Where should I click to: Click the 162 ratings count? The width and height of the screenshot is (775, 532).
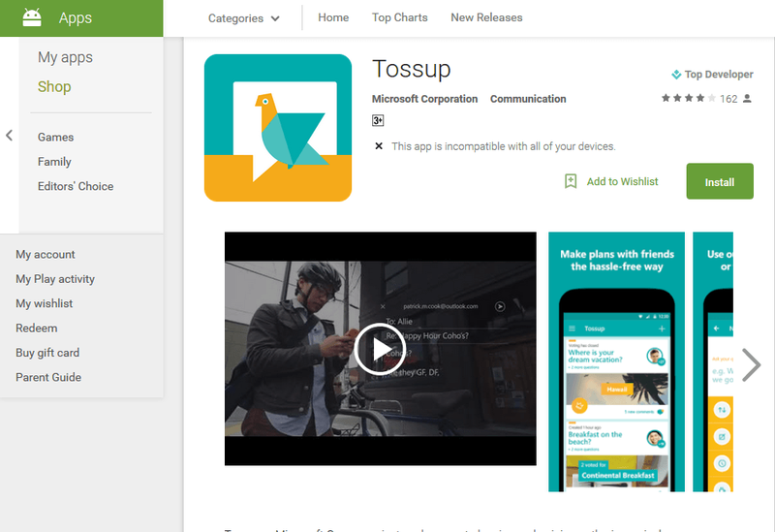[x=728, y=99]
